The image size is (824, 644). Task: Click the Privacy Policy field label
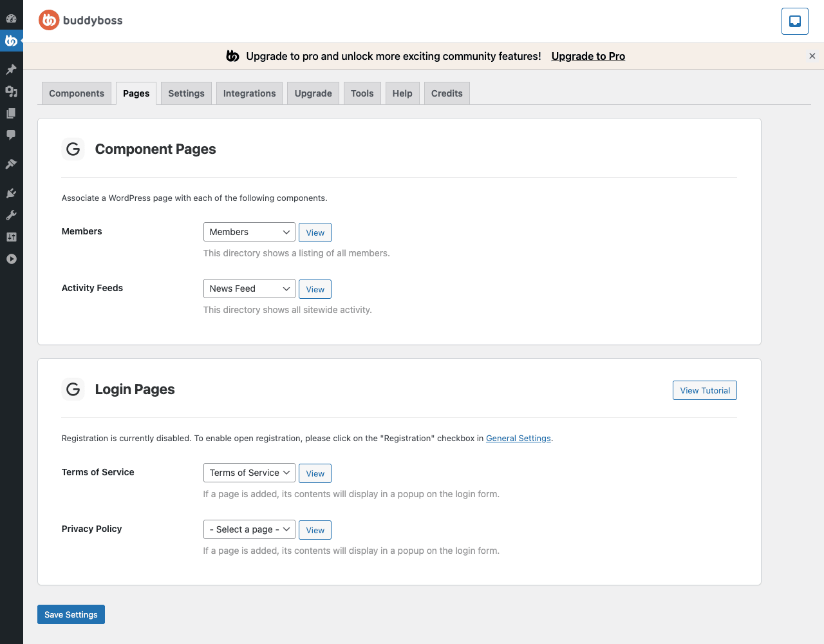tap(91, 529)
